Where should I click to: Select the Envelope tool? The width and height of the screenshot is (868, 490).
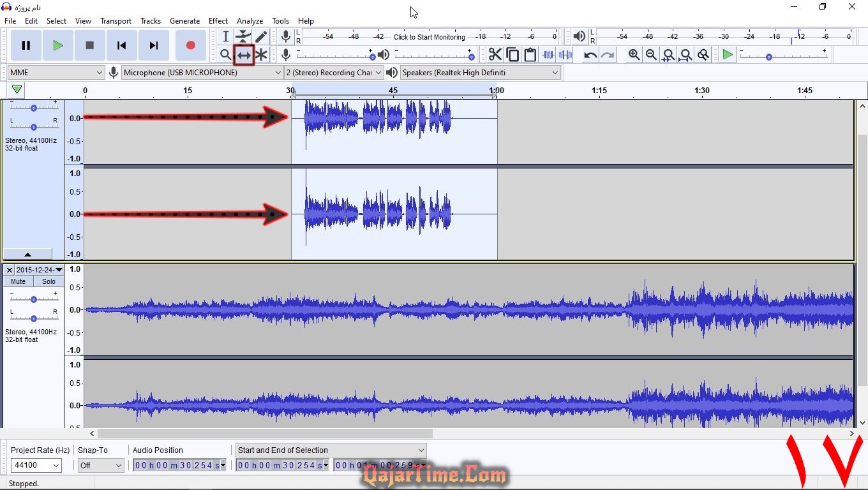click(x=243, y=37)
